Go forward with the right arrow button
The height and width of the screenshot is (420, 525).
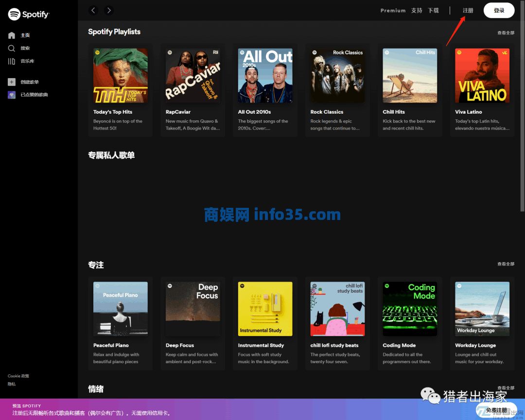(109, 10)
